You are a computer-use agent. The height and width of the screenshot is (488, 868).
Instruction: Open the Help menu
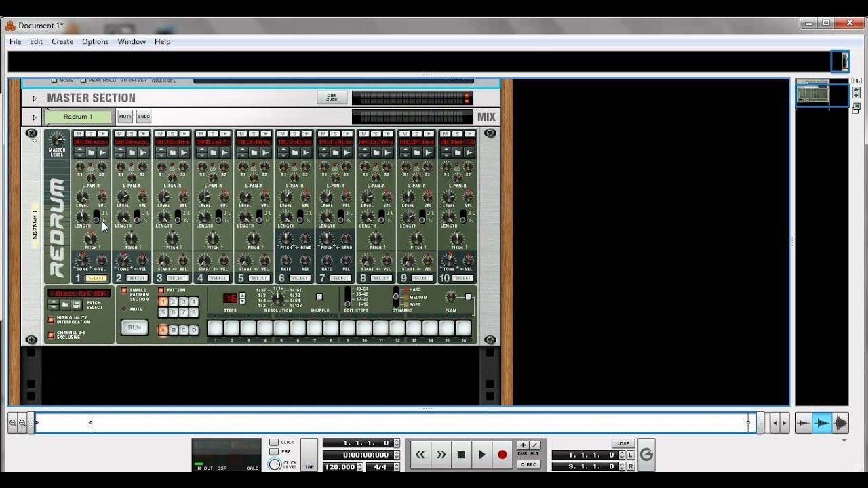click(162, 41)
